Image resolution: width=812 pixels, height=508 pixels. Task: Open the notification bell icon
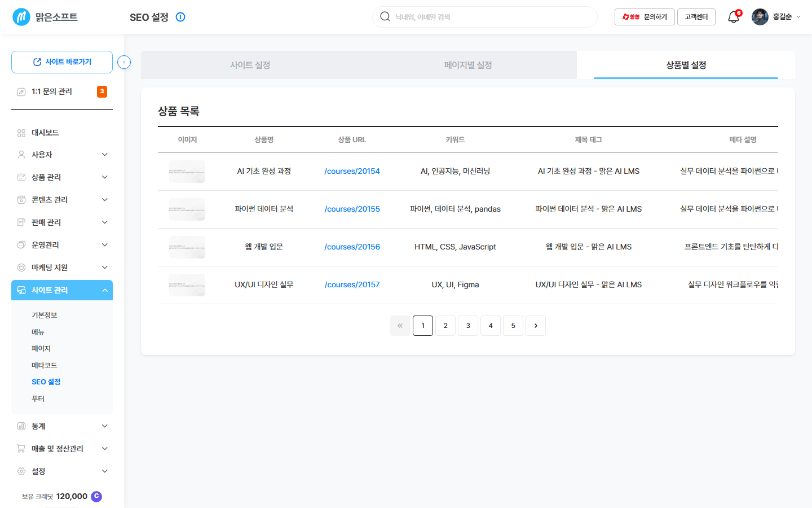tap(733, 17)
